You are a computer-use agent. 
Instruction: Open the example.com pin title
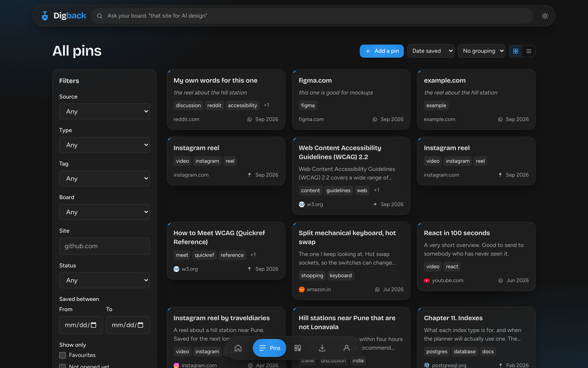[x=445, y=81]
